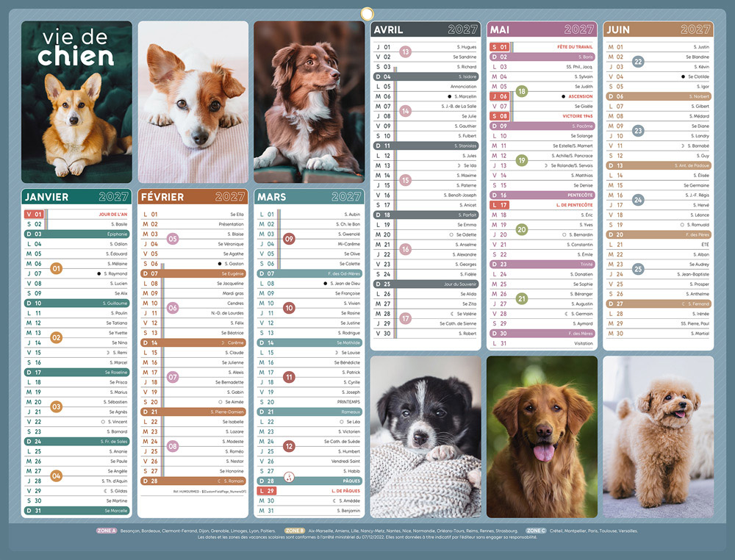
Task: Click the JOUR DE L'AN row
Action: 76,214
